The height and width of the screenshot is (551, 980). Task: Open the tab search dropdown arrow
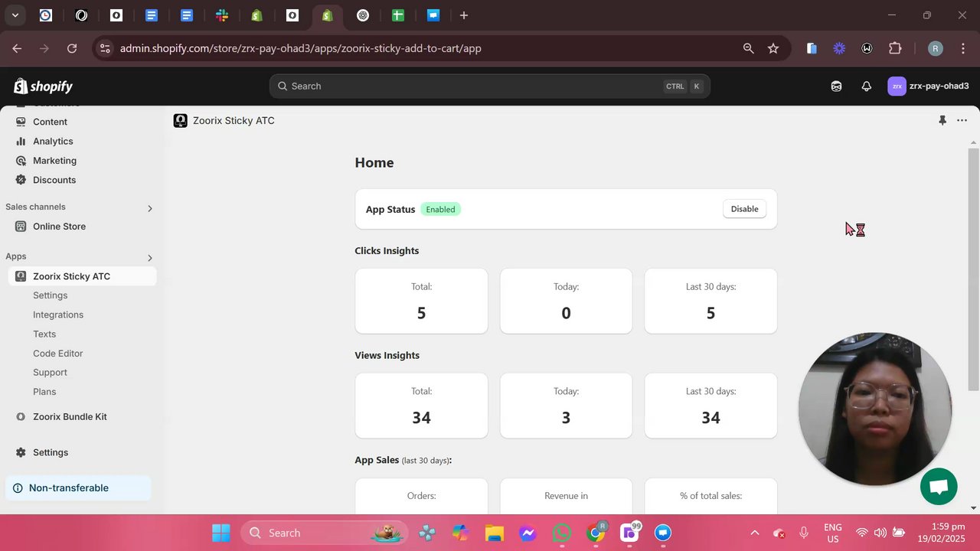[15, 15]
